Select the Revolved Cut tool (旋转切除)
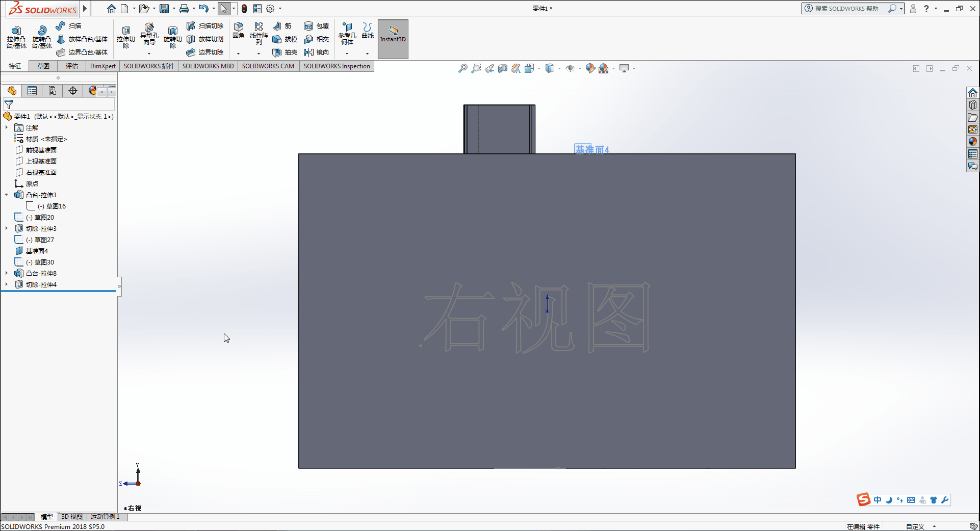The width and height of the screenshot is (980, 531). tap(173, 37)
